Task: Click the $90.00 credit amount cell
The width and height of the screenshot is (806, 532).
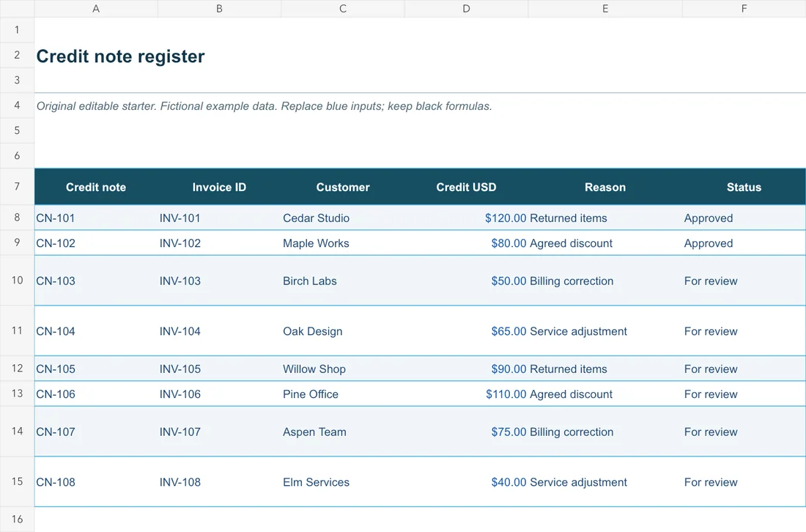Action: click(466, 369)
